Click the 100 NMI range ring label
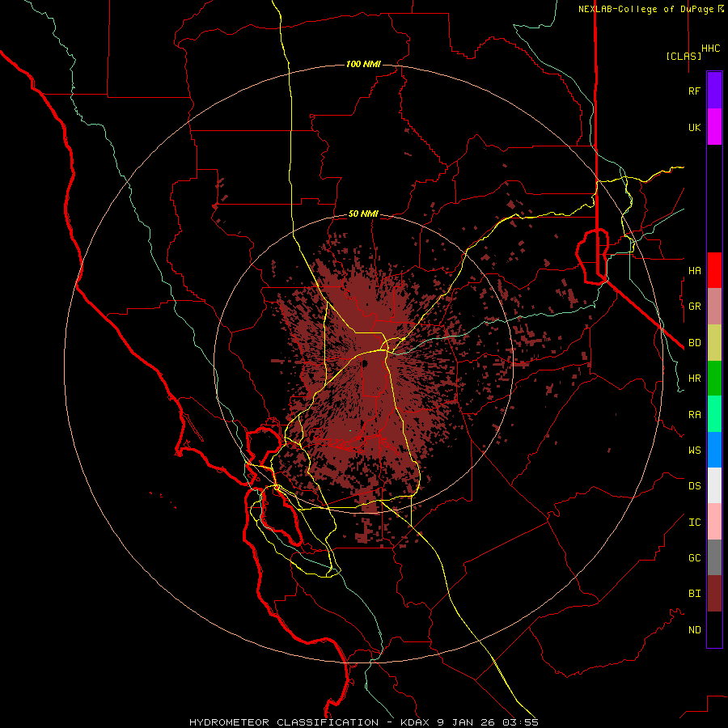Screen dimensions: 728x728 (x=363, y=64)
